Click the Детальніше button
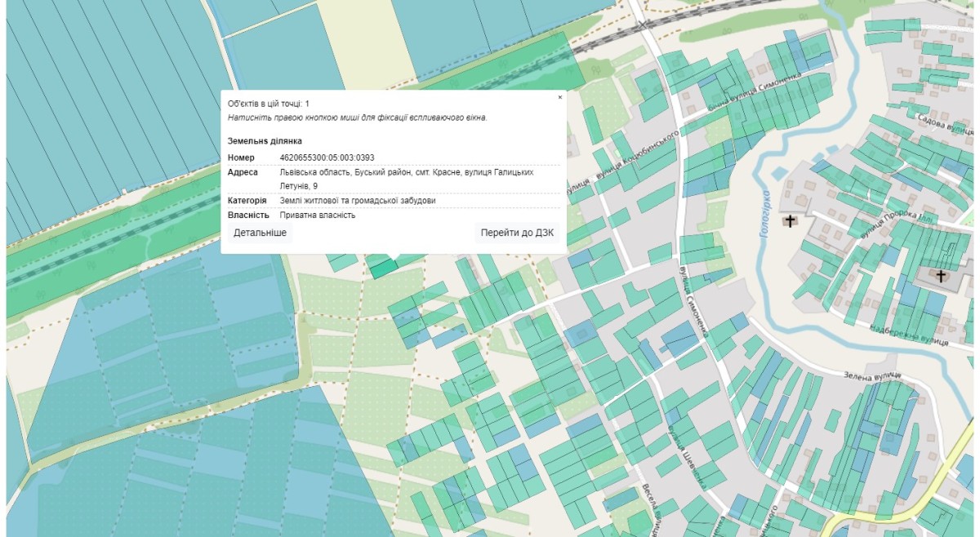Viewport: 980px width, 537px height. click(260, 233)
